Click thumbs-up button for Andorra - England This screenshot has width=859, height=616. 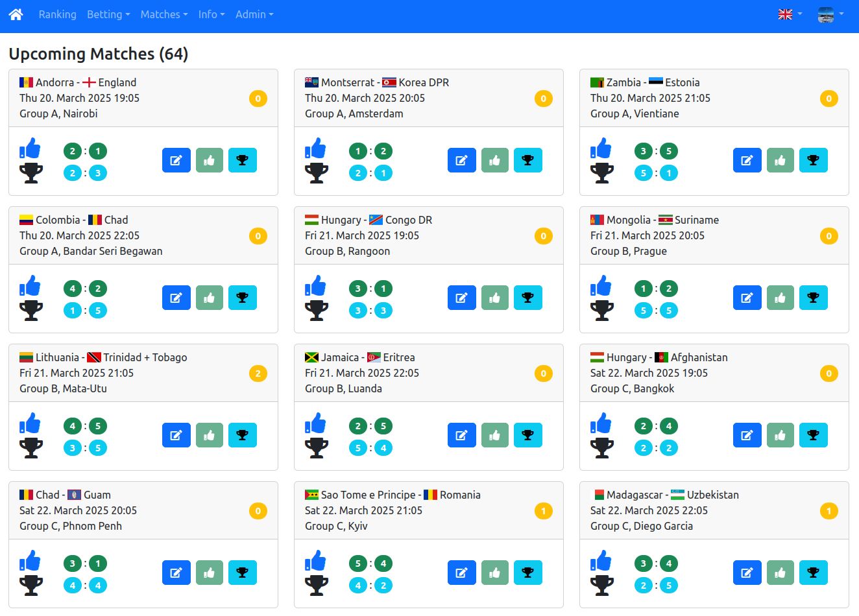tap(210, 160)
